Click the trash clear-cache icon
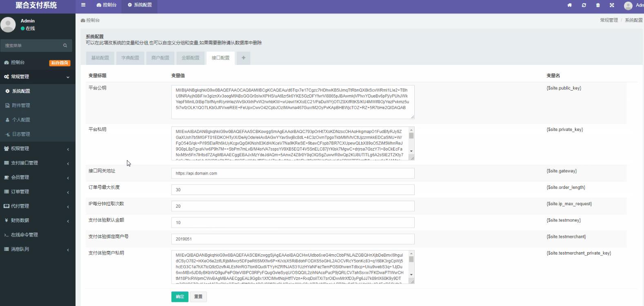Screen dimensions: 644x306 click(598, 5)
